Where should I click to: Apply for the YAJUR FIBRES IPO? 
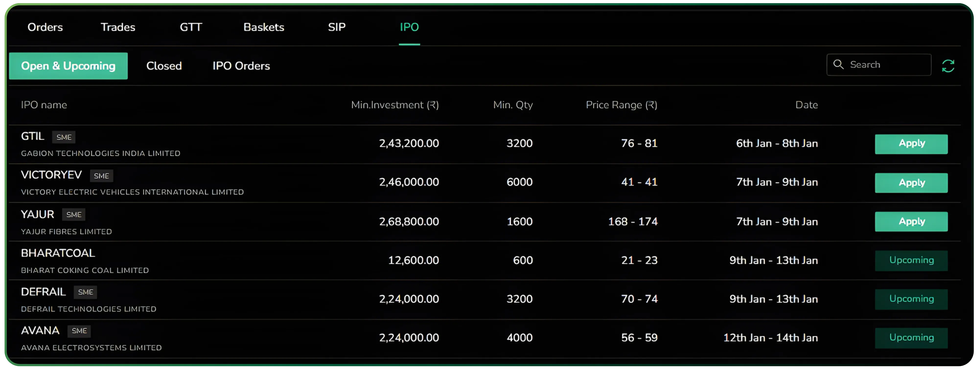(911, 221)
